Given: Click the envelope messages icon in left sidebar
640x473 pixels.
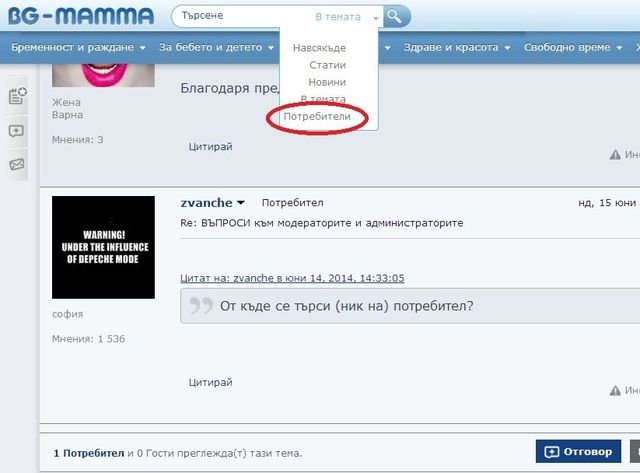Looking at the screenshot, I should click(17, 164).
